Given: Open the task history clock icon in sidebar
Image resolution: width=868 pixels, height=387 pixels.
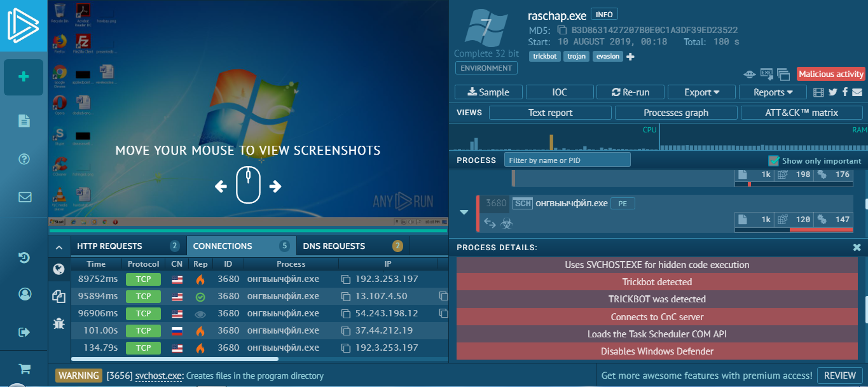Looking at the screenshot, I should click(x=24, y=258).
